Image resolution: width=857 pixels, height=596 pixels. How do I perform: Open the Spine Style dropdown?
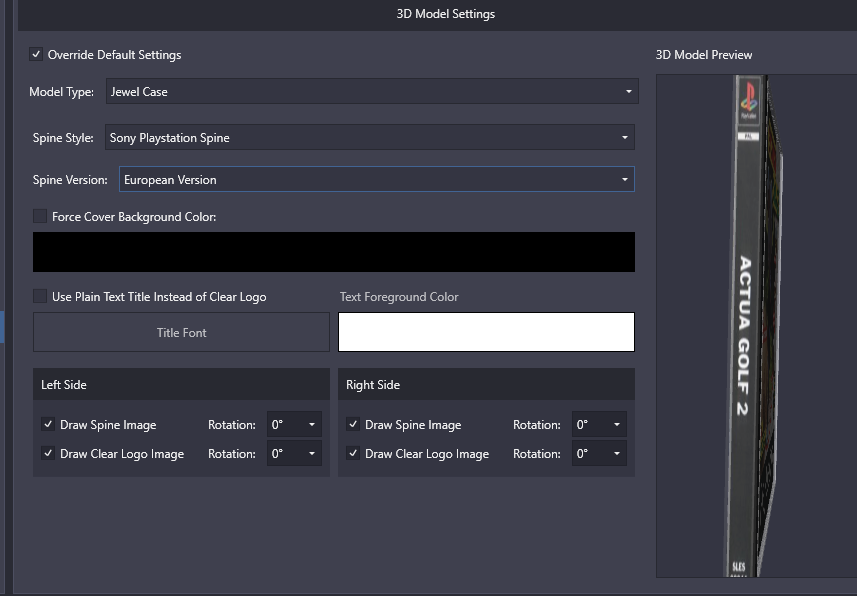pyautogui.click(x=369, y=137)
